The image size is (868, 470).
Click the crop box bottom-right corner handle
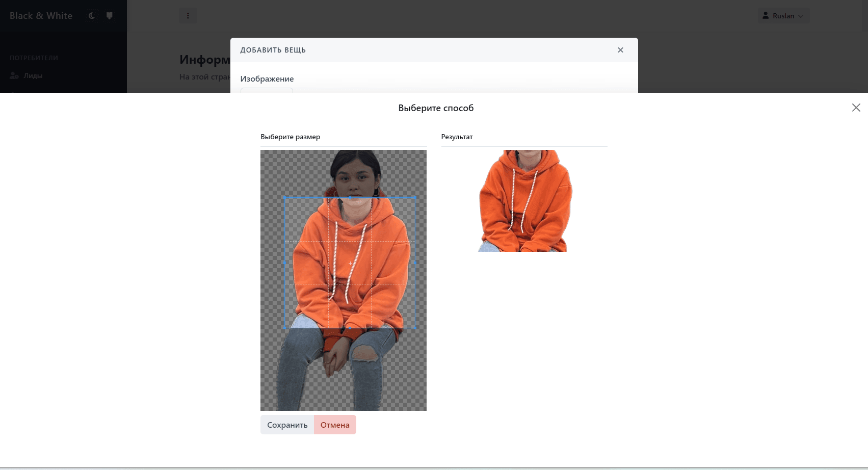(415, 328)
